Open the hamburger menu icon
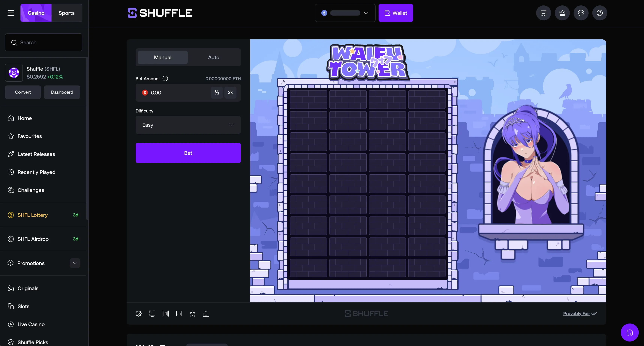 click(x=11, y=13)
